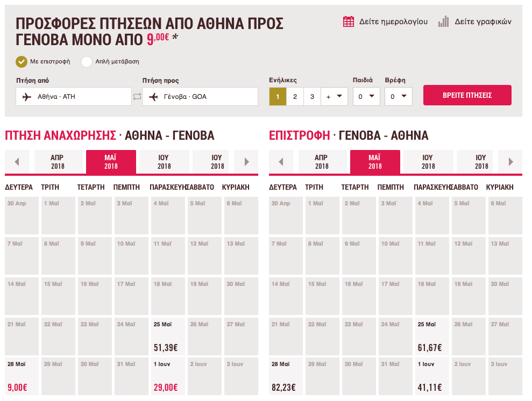Image resolution: width=532 pixels, height=401 pixels.
Task: Open the calendar view icon
Action: click(x=348, y=22)
